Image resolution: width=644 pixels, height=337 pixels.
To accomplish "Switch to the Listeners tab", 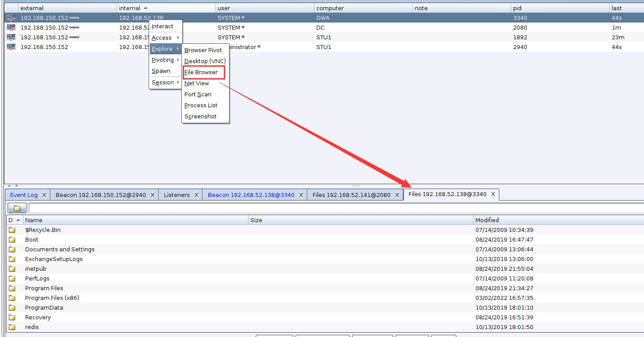I will point(176,195).
